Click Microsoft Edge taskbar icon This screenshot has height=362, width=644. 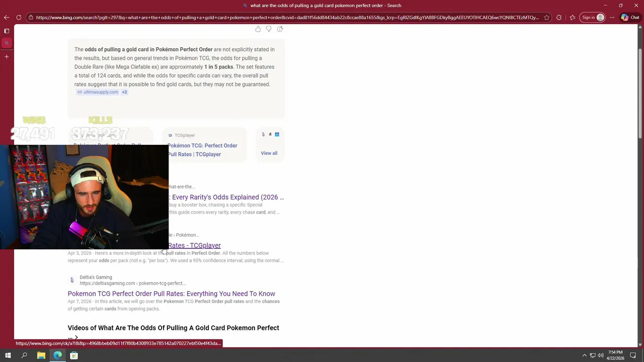pyautogui.click(x=58, y=355)
